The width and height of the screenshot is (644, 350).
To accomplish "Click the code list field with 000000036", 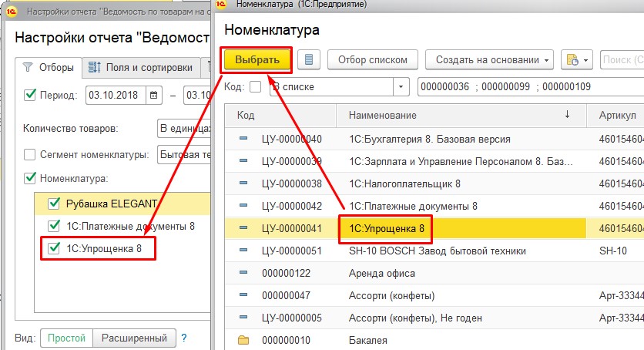I will click(531, 86).
